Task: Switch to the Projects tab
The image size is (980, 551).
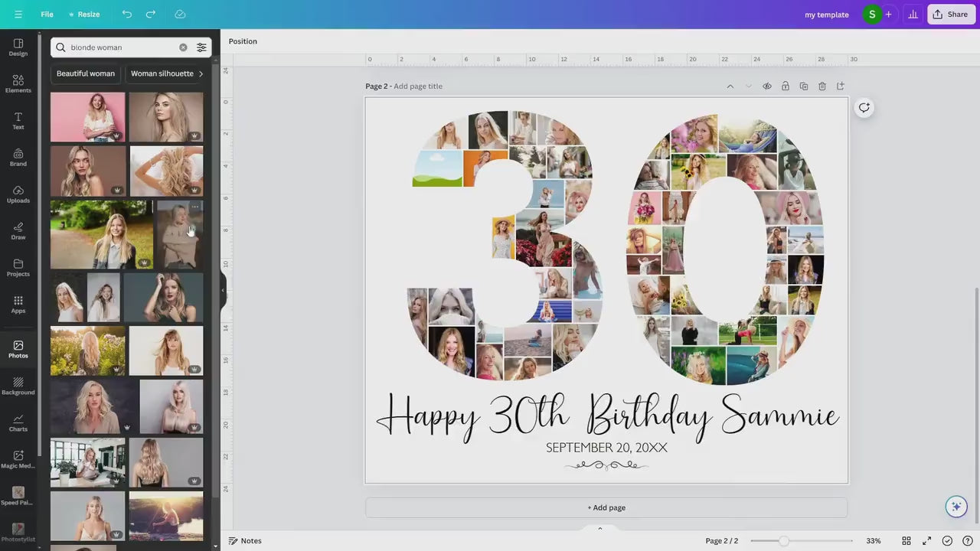Action: [18, 268]
